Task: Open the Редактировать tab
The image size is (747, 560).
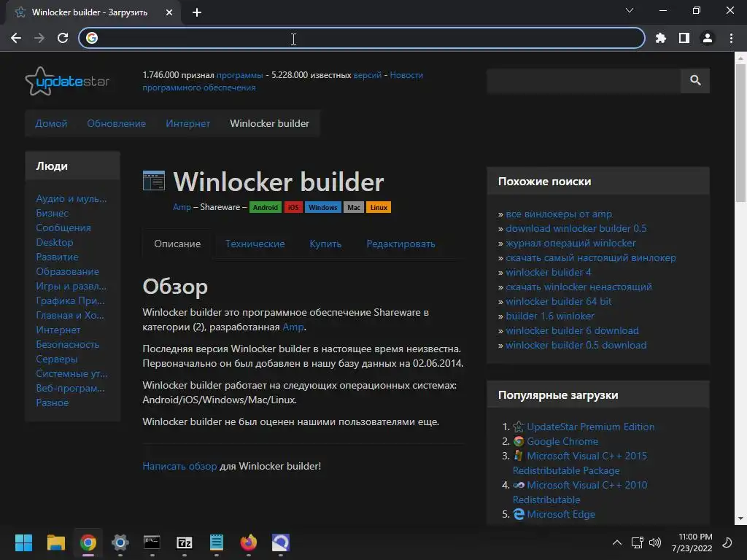Action: pos(400,244)
